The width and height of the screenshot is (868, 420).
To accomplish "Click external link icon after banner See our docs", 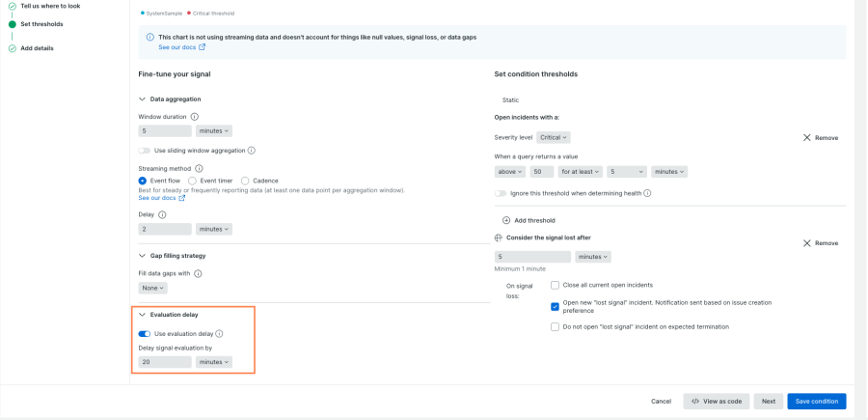I will point(203,47).
